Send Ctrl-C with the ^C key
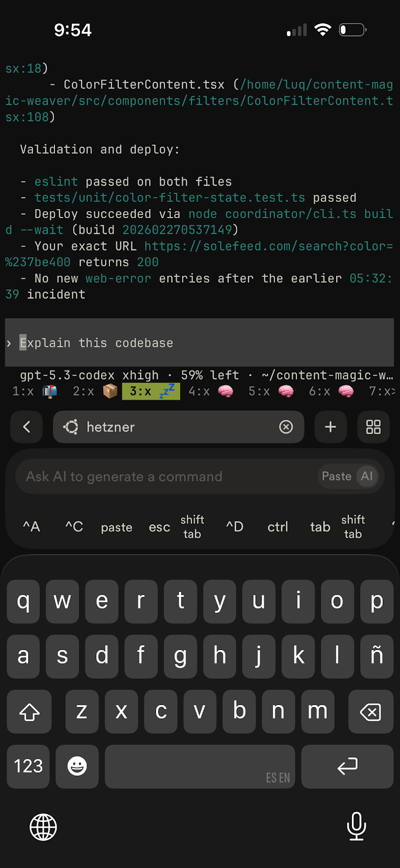Screen dimensions: 400x868 (74, 527)
